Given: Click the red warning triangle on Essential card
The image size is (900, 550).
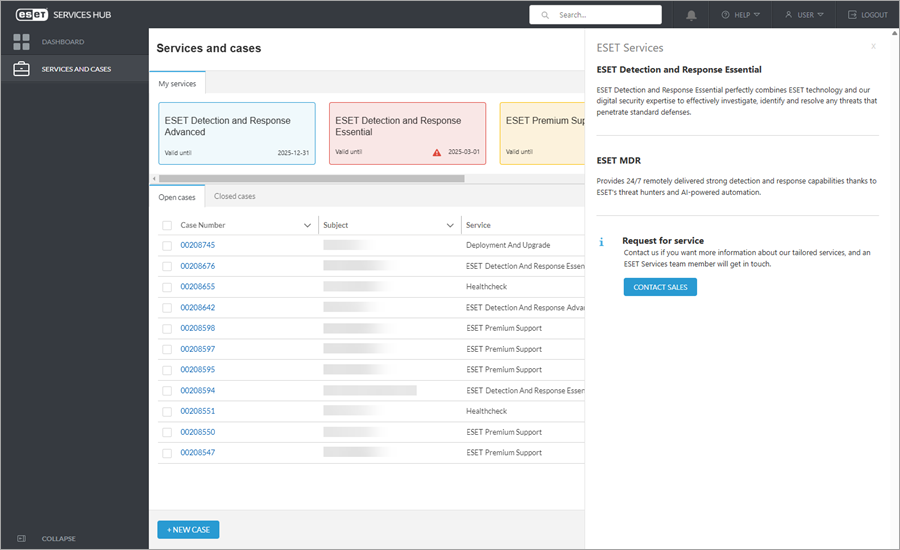Looking at the screenshot, I should pos(437,153).
